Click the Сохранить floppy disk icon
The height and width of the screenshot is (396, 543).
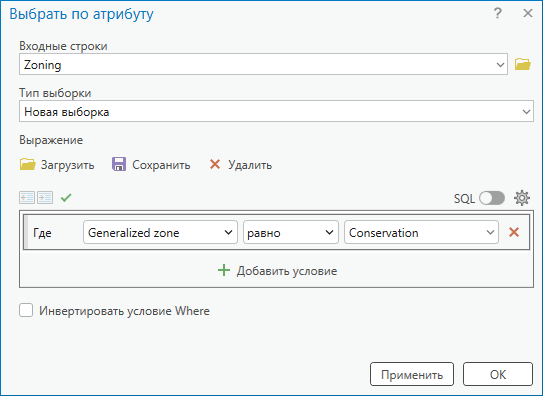pyautogui.click(x=119, y=164)
